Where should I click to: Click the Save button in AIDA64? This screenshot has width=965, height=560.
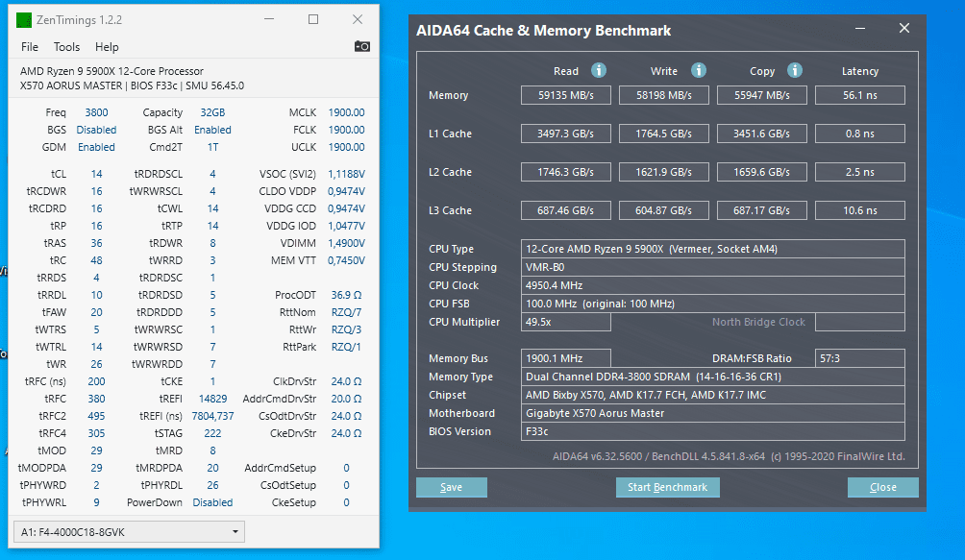[451, 488]
